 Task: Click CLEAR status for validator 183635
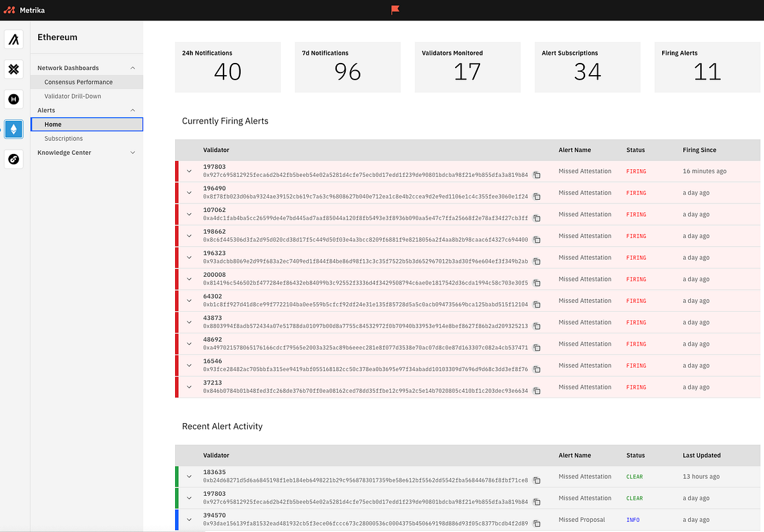pos(635,477)
